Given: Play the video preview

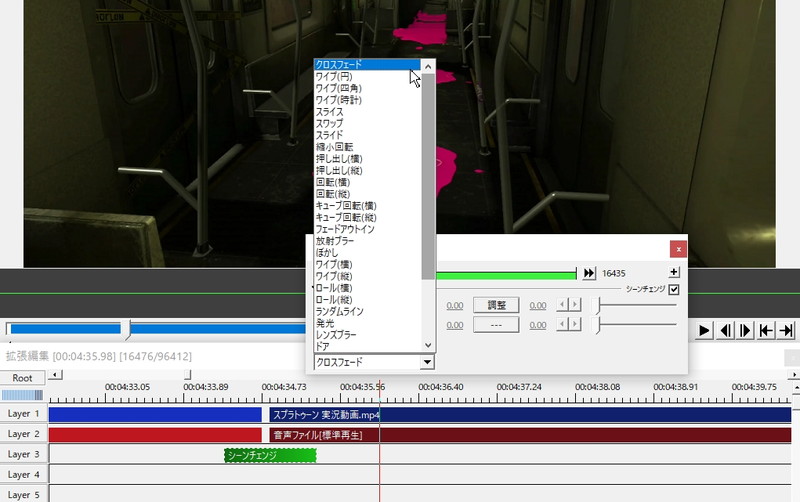Looking at the screenshot, I should 704,331.
